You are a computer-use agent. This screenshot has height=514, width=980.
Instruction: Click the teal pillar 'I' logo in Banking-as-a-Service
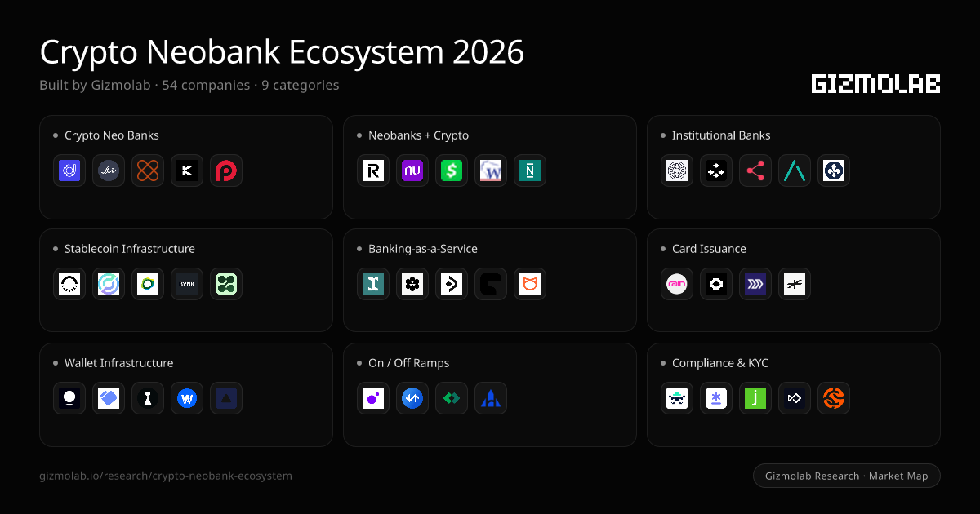373,284
